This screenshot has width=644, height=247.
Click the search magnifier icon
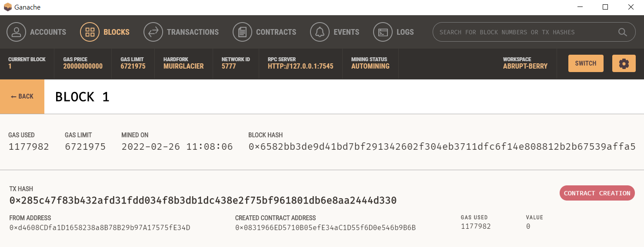pos(623,32)
